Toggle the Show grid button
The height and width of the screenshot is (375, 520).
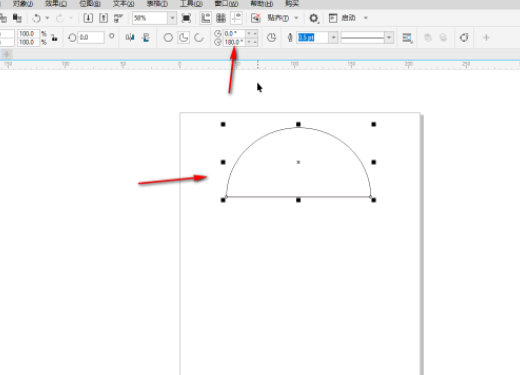click(221, 18)
